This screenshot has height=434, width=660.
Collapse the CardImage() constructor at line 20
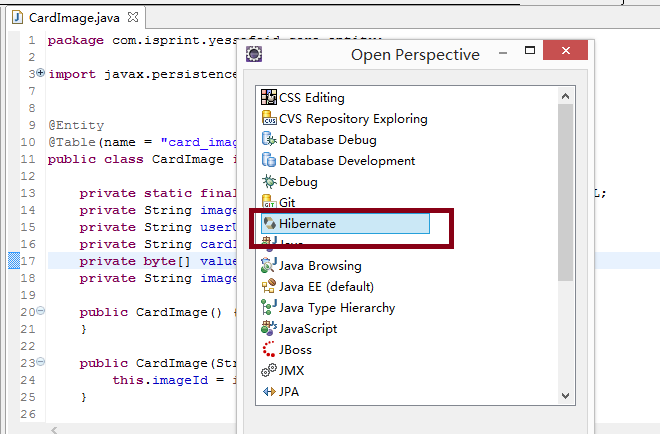(x=40, y=311)
